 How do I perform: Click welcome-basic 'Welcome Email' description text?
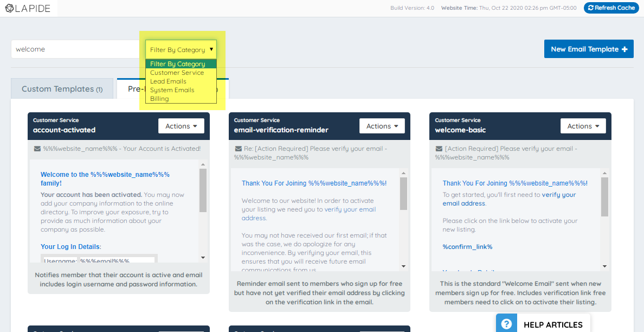click(x=520, y=293)
